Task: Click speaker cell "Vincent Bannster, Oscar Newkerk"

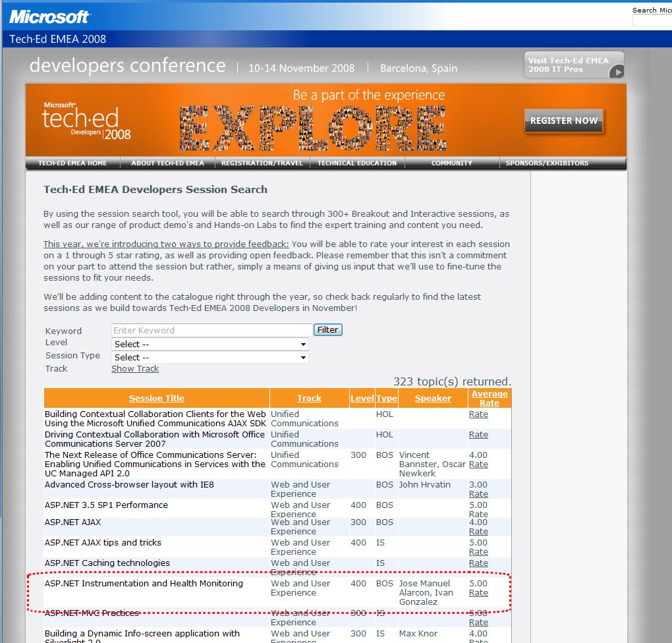Action: 432,464
